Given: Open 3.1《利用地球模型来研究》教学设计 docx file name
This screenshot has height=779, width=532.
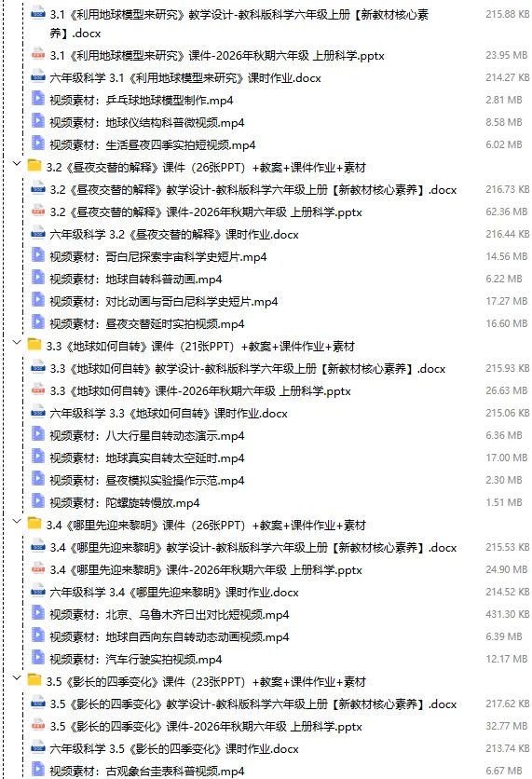Looking at the screenshot, I should click(x=239, y=24).
